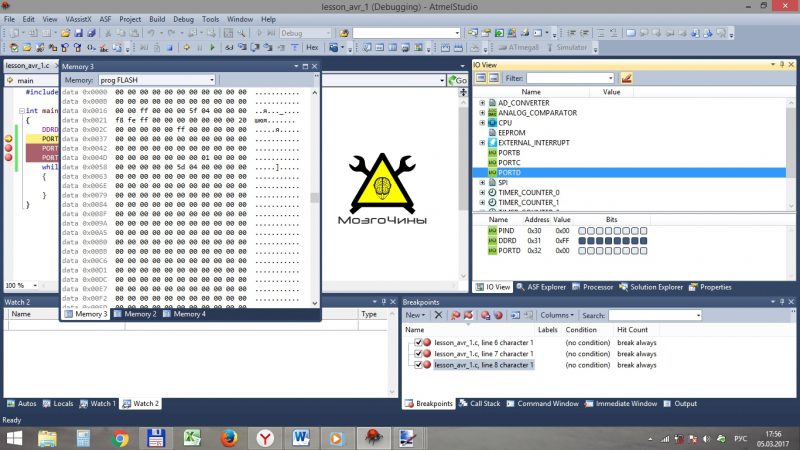The height and width of the screenshot is (450, 800).
Task: Expand the TIMER_COUNTER_0 node
Action: pos(482,192)
